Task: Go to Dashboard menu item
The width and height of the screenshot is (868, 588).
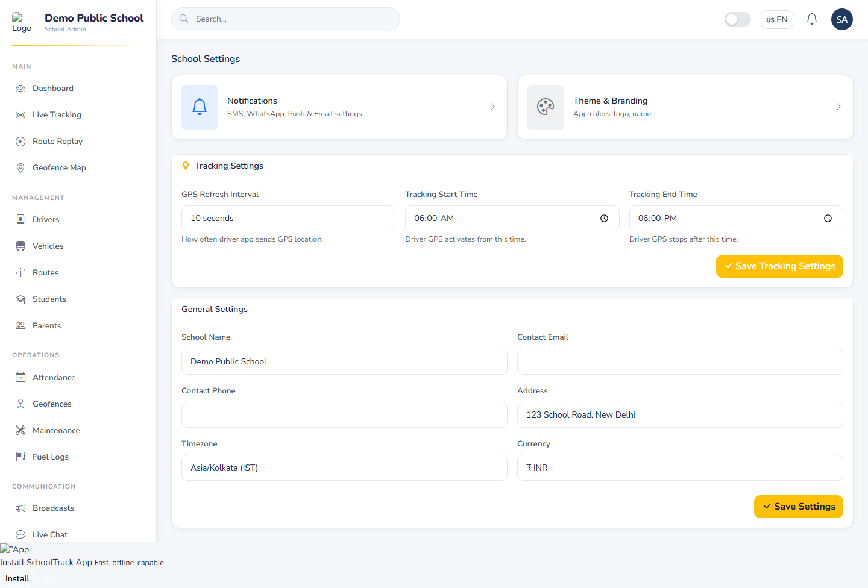Action: pos(78,89)
